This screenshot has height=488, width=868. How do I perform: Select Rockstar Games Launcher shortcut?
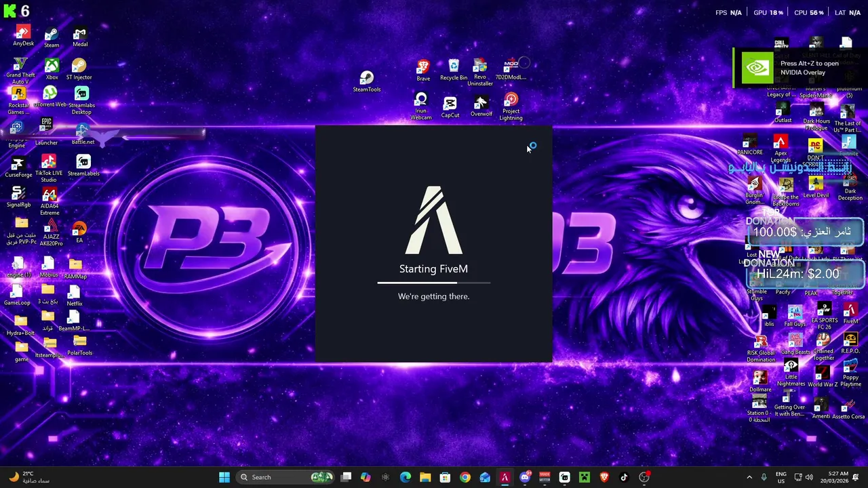[19, 102]
